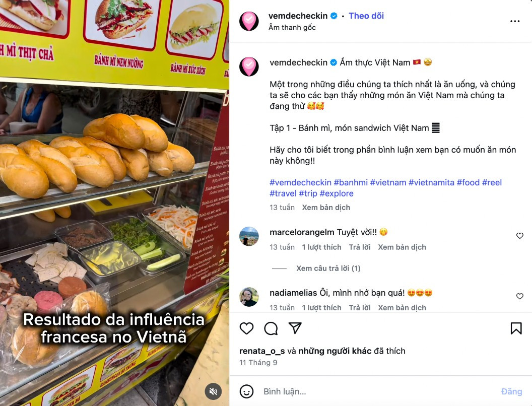Screen dimensions: 532x406
Task: Open emoji picker in comment box
Action: point(247,391)
